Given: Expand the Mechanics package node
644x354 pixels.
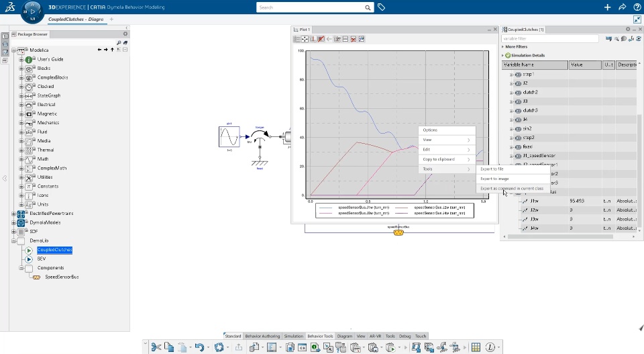Looking at the screenshot, I should tap(21, 122).
